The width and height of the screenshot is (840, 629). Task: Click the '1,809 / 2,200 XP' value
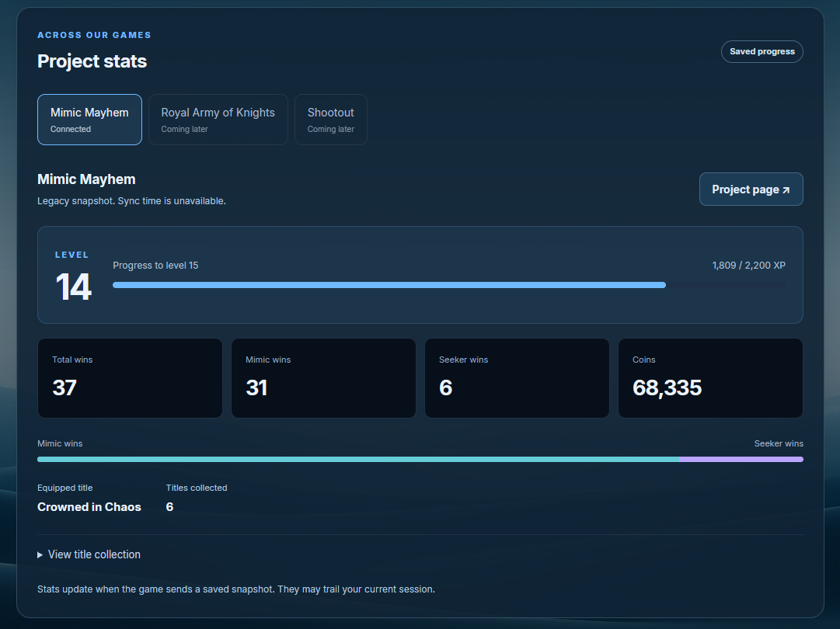748,266
